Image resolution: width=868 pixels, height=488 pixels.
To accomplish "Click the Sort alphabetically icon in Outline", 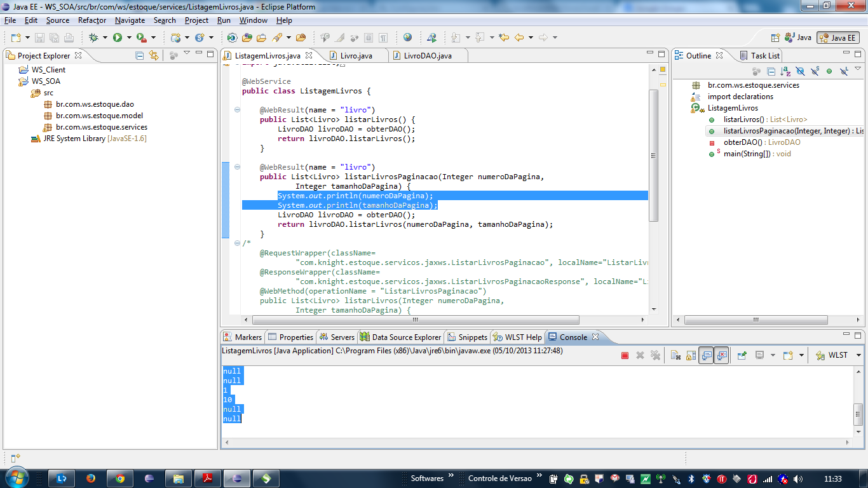I will (785, 71).
